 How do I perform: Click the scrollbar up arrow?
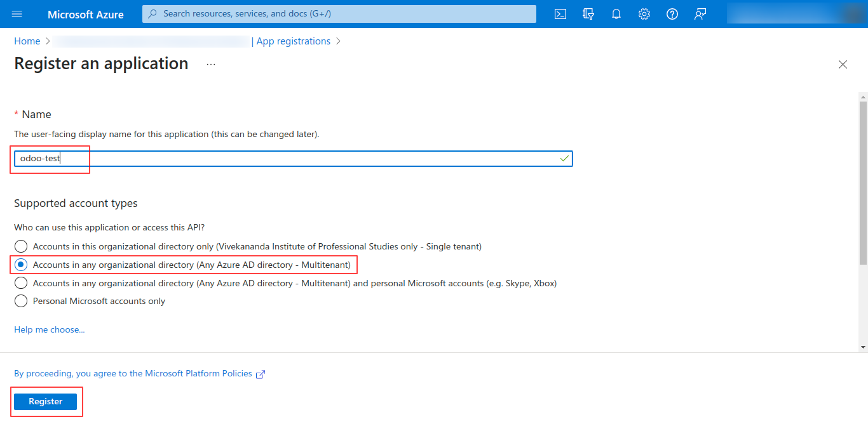[863, 96]
